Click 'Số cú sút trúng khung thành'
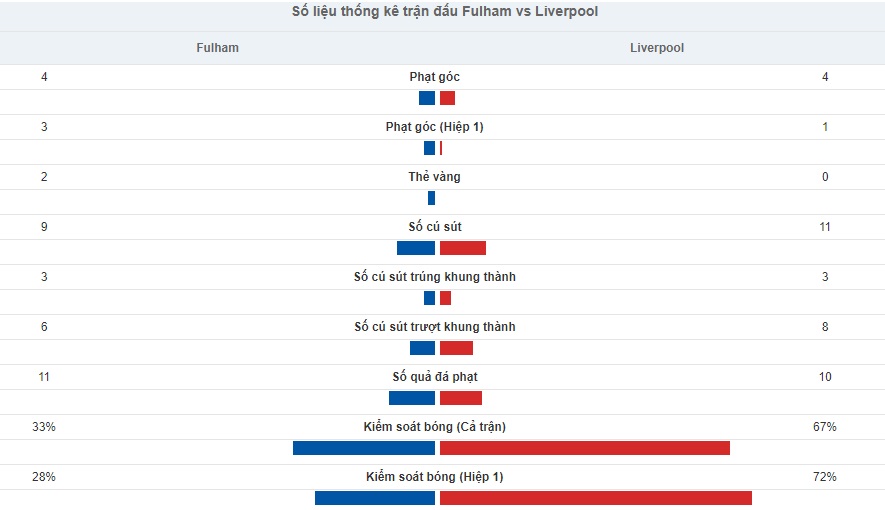The image size is (885, 510). click(435, 276)
